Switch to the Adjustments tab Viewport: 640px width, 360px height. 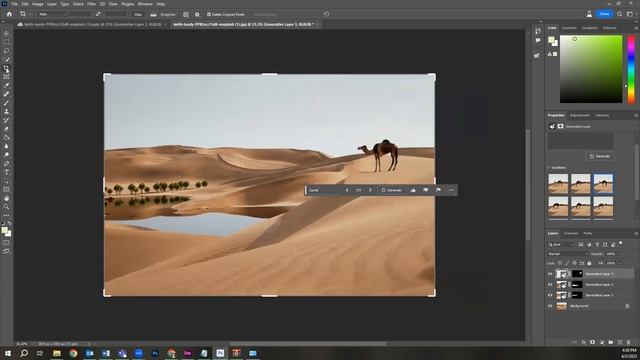pos(580,116)
